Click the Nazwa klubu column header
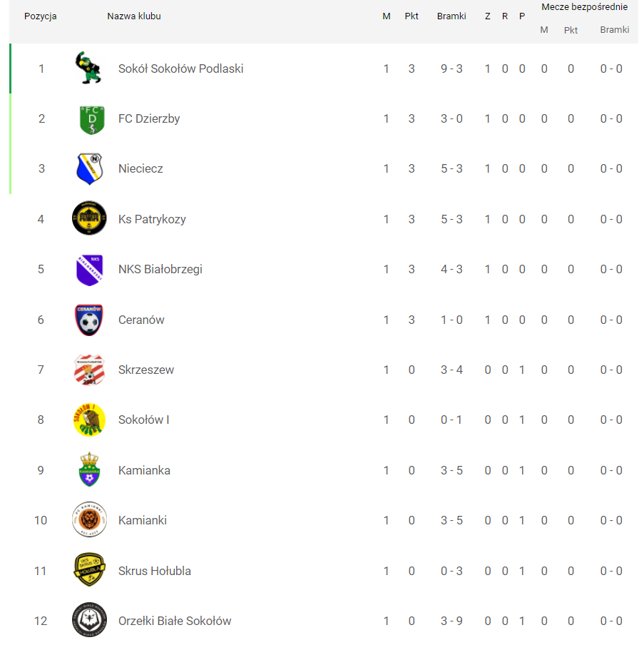Image resolution: width=644 pixels, height=645 pixels. click(x=133, y=16)
